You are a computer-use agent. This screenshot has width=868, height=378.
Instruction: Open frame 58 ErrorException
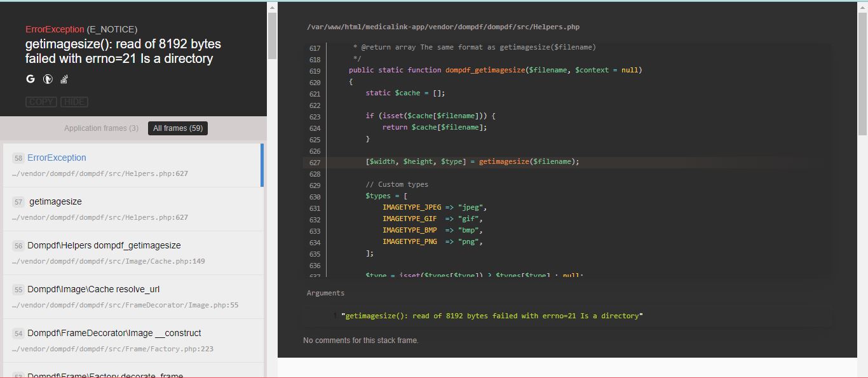coord(57,158)
